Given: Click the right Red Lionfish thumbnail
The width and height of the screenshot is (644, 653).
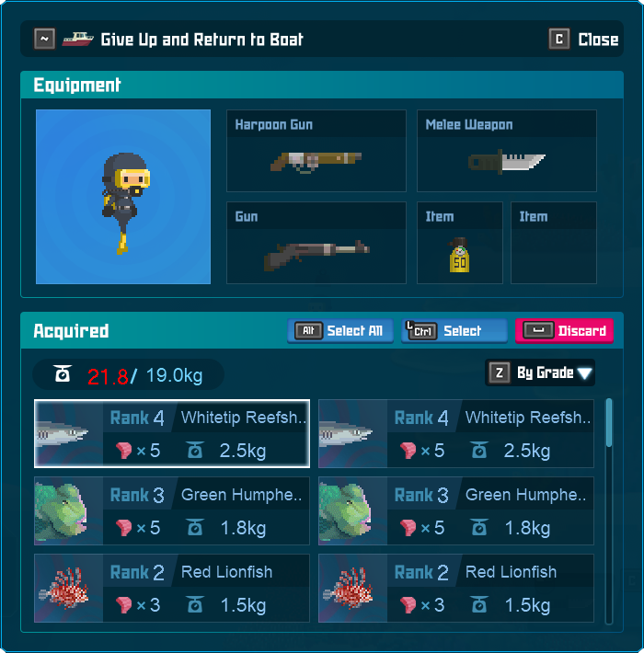Looking at the screenshot, I should pyautogui.click(x=353, y=588).
